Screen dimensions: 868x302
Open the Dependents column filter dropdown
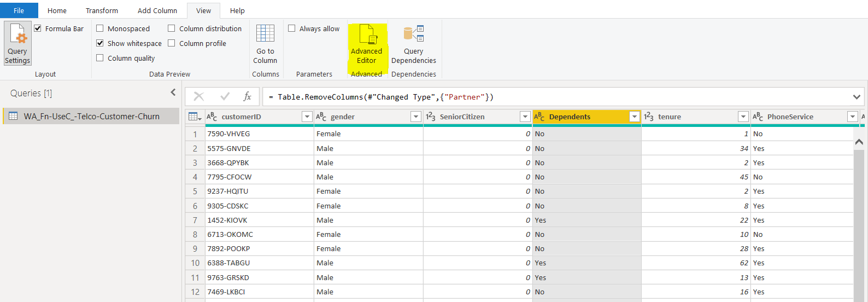click(634, 117)
